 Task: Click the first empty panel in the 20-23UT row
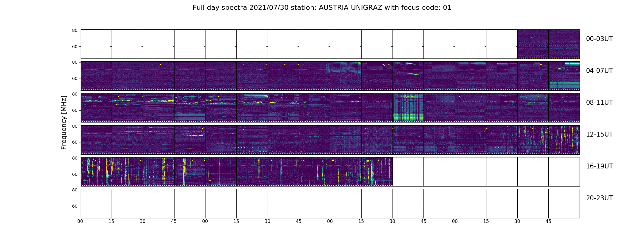click(x=96, y=204)
